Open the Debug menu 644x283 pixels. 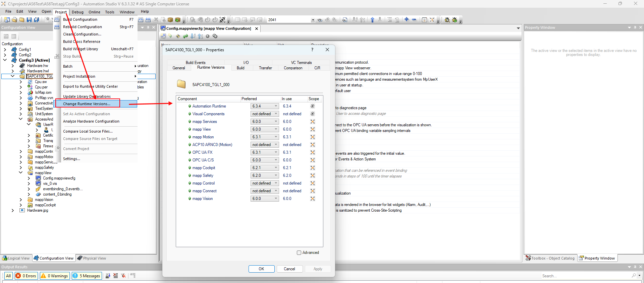pyautogui.click(x=78, y=12)
